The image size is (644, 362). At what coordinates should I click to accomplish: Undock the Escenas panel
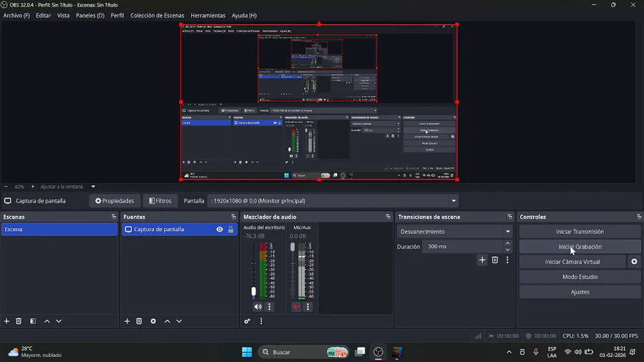pos(114,217)
